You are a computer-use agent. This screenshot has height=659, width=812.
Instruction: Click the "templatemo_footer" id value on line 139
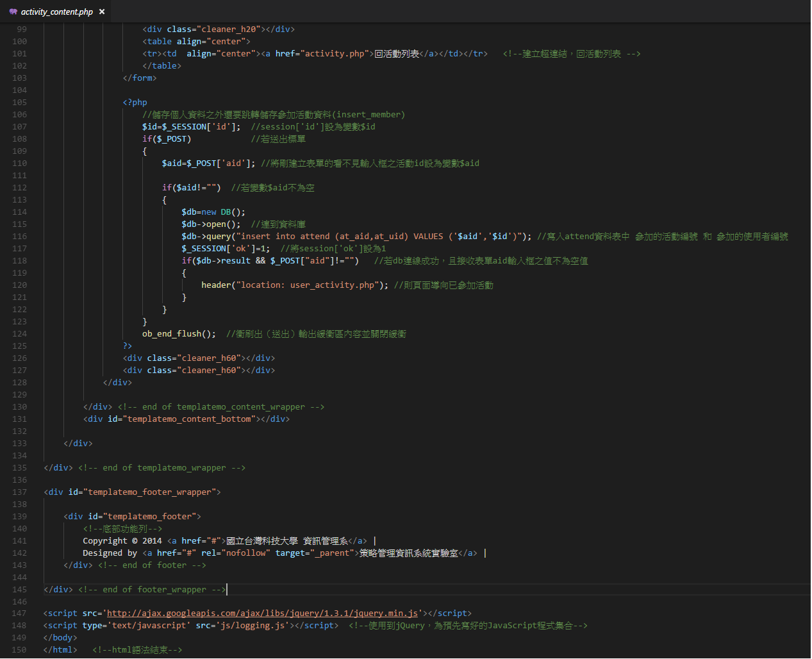(152, 517)
